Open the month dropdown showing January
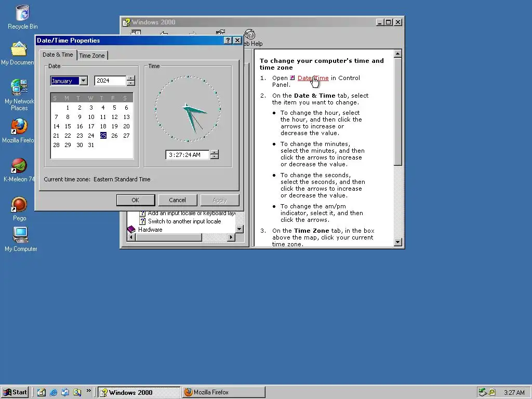Image resolution: width=532 pixels, height=399 pixels. (x=84, y=81)
